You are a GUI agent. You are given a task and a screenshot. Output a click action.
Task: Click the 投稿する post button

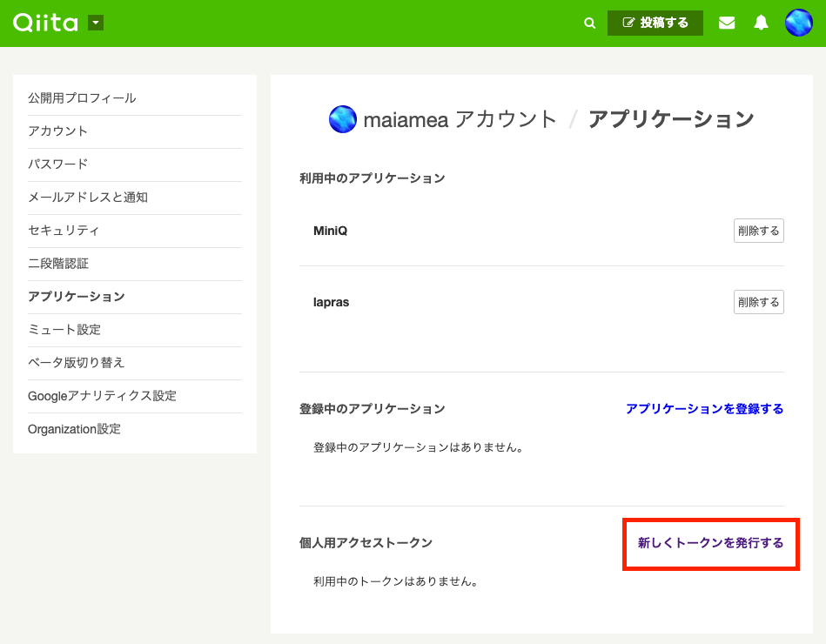tap(655, 23)
